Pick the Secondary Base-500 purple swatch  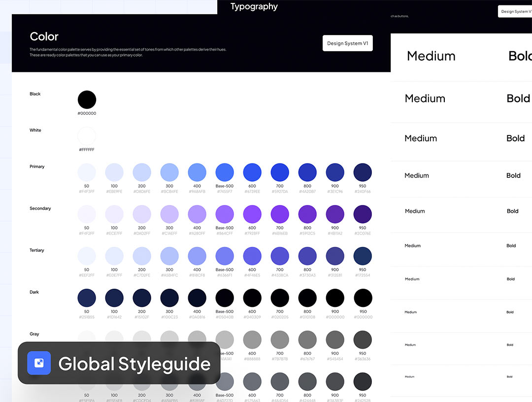[225, 214]
